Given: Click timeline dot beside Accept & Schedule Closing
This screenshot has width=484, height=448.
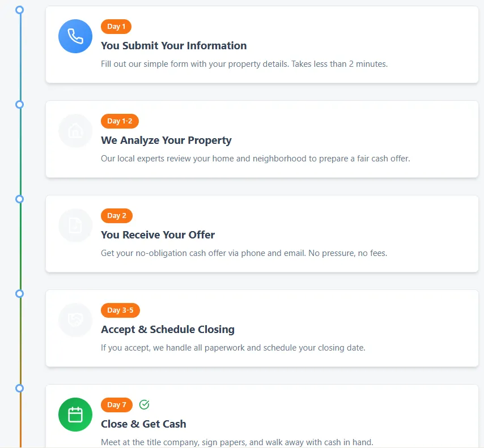Looking at the screenshot, I should coord(19,294).
